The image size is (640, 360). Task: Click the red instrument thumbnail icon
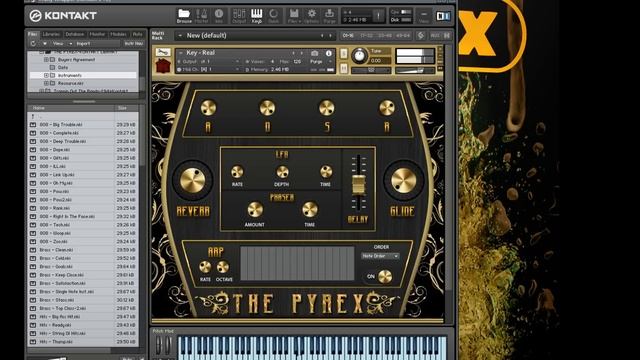162,66
